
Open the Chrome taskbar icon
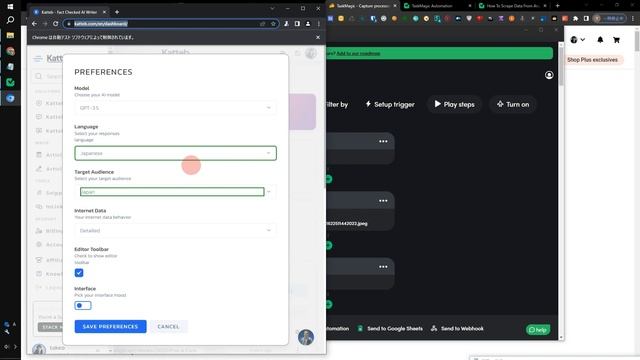coord(10,51)
